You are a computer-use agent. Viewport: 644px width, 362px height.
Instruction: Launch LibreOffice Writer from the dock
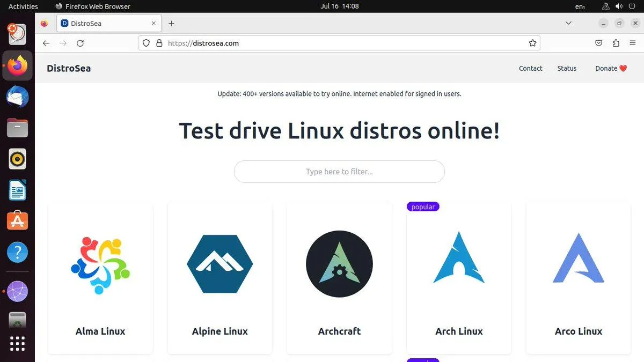pos(17,190)
